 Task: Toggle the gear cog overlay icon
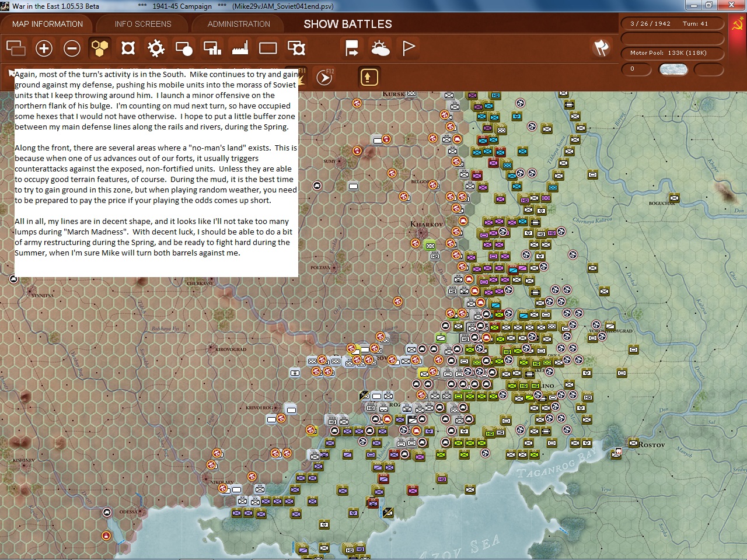[x=156, y=48]
